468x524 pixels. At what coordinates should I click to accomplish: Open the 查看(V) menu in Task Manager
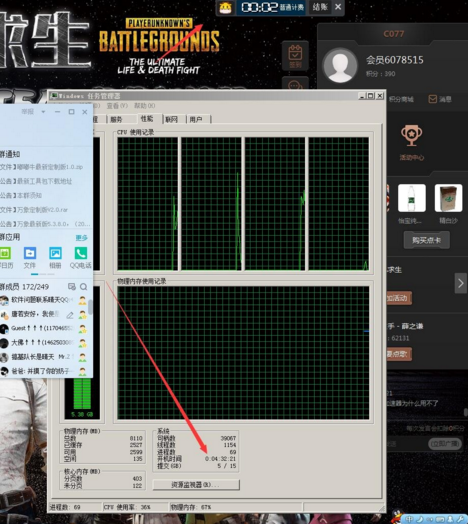pyautogui.click(x=117, y=106)
